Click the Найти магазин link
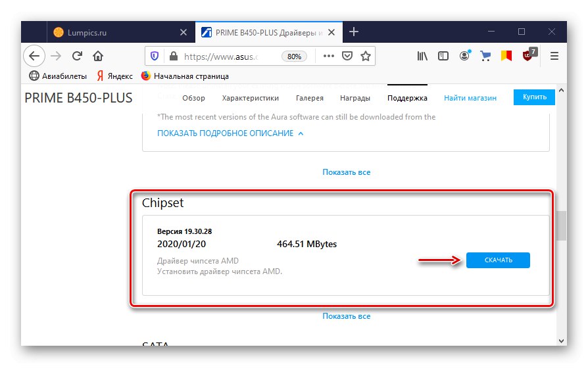The width and height of the screenshot is (588, 374). (470, 98)
